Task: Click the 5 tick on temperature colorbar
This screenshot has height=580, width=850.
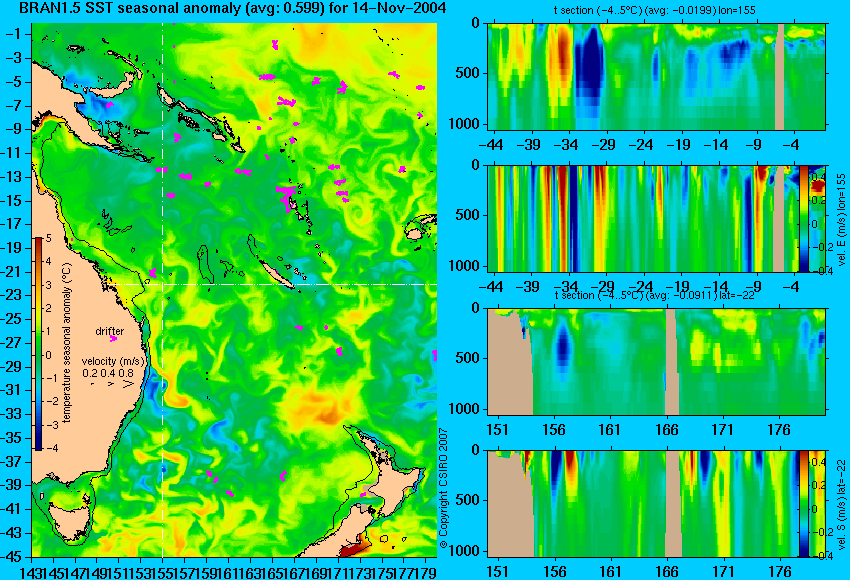Action: [48, 238]
